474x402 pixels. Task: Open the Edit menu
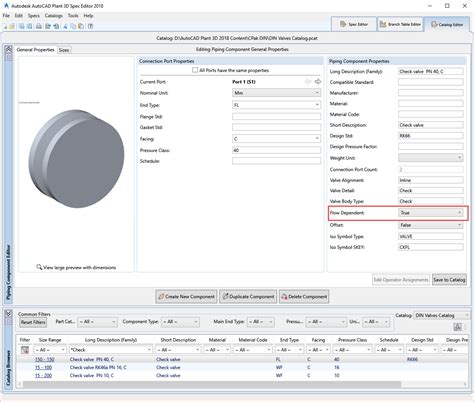pyautogui.click(x=19, y=16)
